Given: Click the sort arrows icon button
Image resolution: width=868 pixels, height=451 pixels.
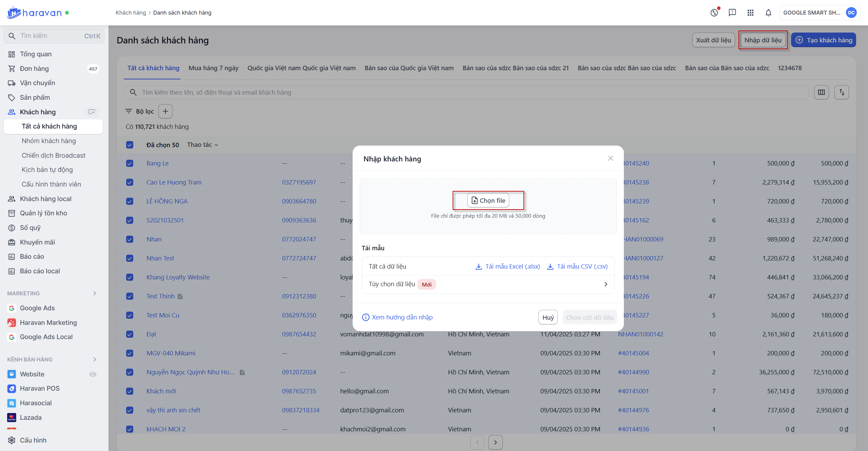Looking at the screenshot, I should [x=842, y=92].
